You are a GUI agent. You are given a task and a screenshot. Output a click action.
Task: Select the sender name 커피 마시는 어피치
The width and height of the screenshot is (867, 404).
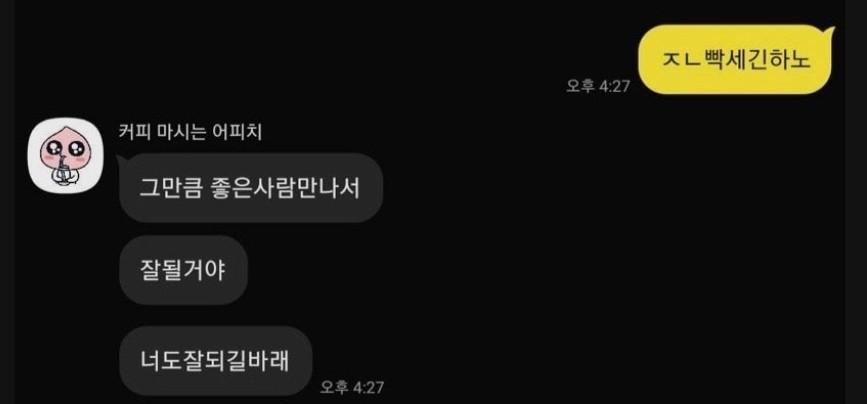[190, 132]
